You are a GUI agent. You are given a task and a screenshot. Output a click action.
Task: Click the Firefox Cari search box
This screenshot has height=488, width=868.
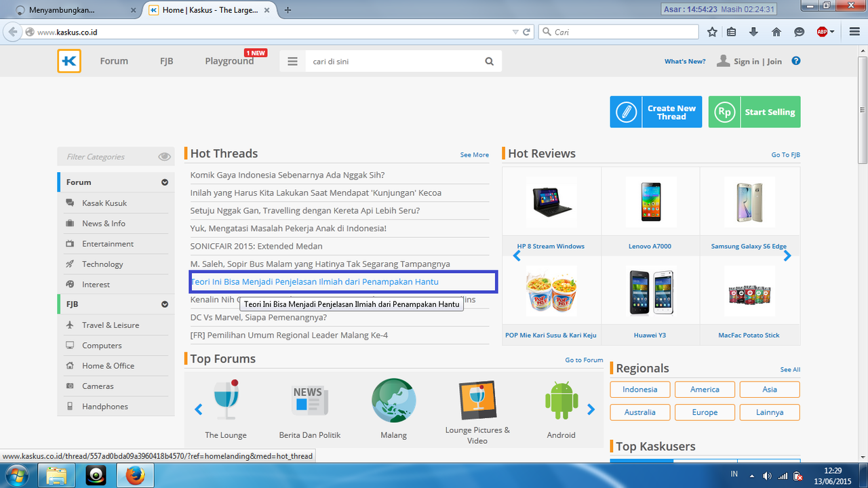tap(618, 32)
